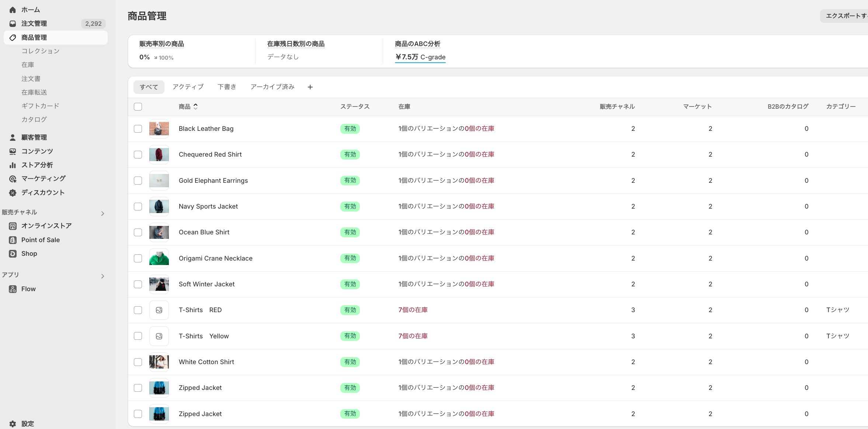Click the Content icon beside コンテンツ

click(13, 151)
